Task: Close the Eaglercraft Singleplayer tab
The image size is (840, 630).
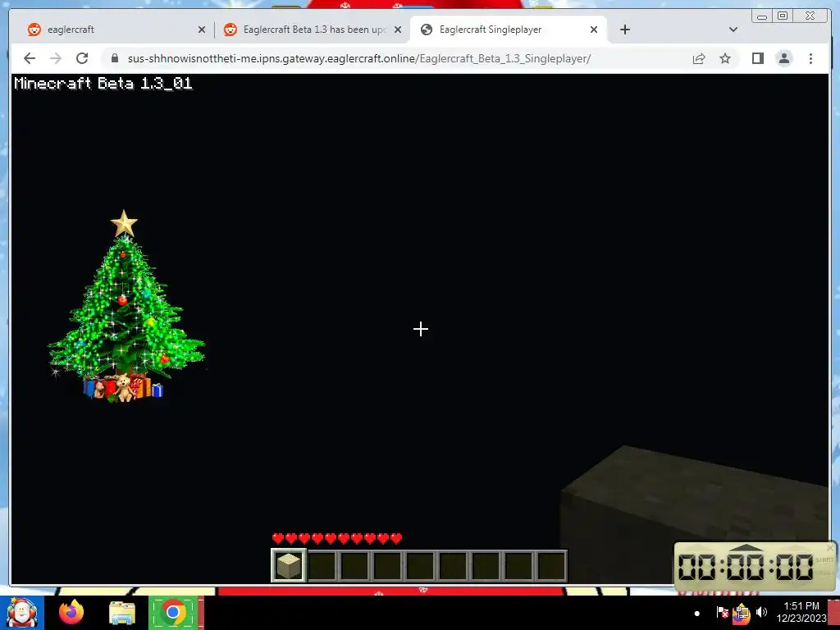Action: click(594, 30)
